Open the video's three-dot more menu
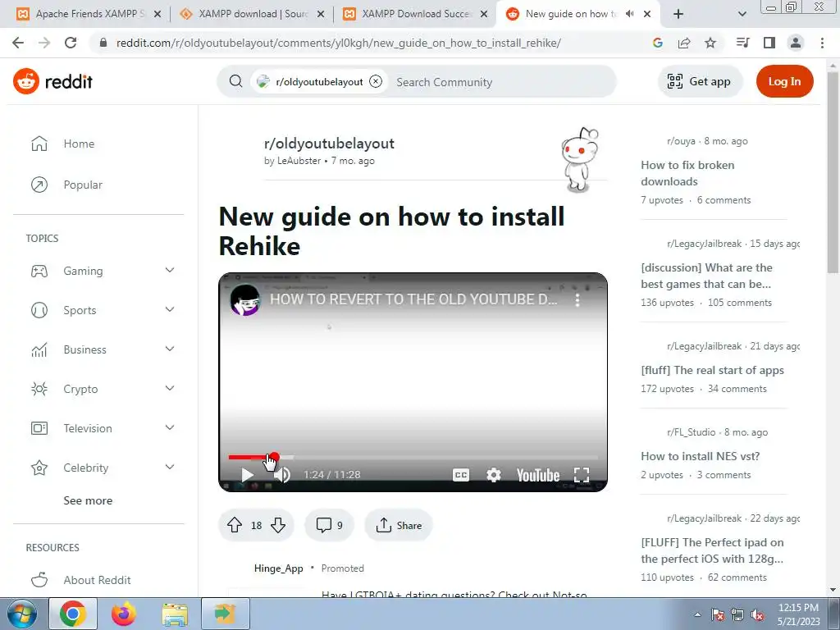 pyautogui.click(x=577, y=300)
